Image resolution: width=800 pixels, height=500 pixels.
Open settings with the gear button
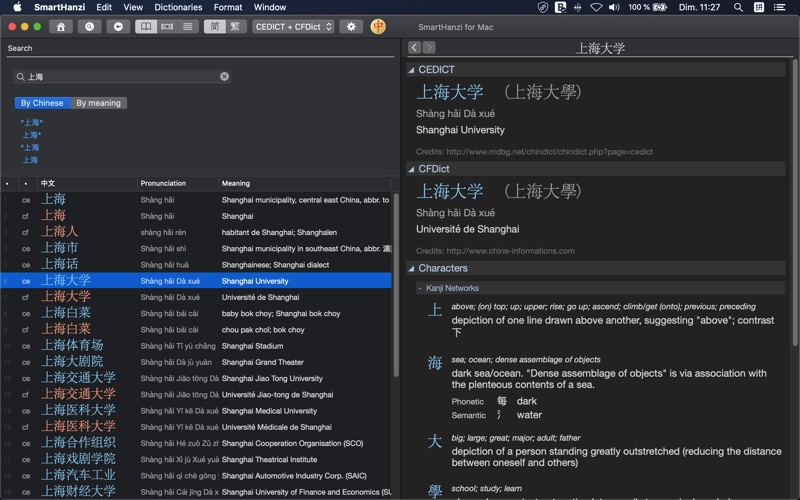coord(351,27)
